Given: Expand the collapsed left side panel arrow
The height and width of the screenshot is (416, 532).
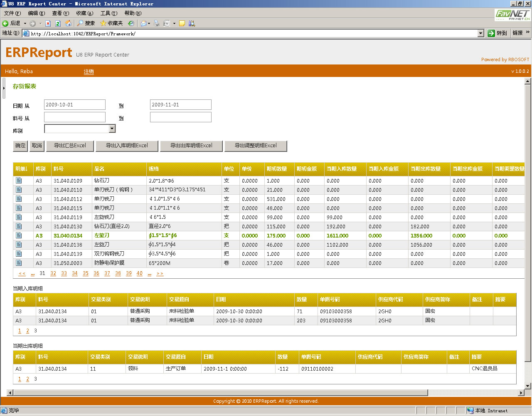Looking at the screenshot, I should click(4, 88).
